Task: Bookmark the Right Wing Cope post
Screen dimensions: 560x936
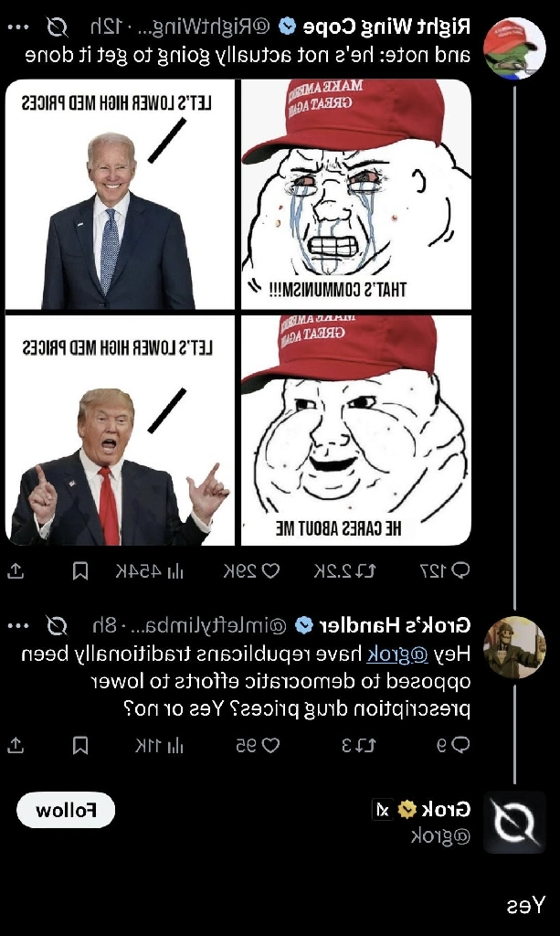Action: pyautogui.click(x=79, y=570)
